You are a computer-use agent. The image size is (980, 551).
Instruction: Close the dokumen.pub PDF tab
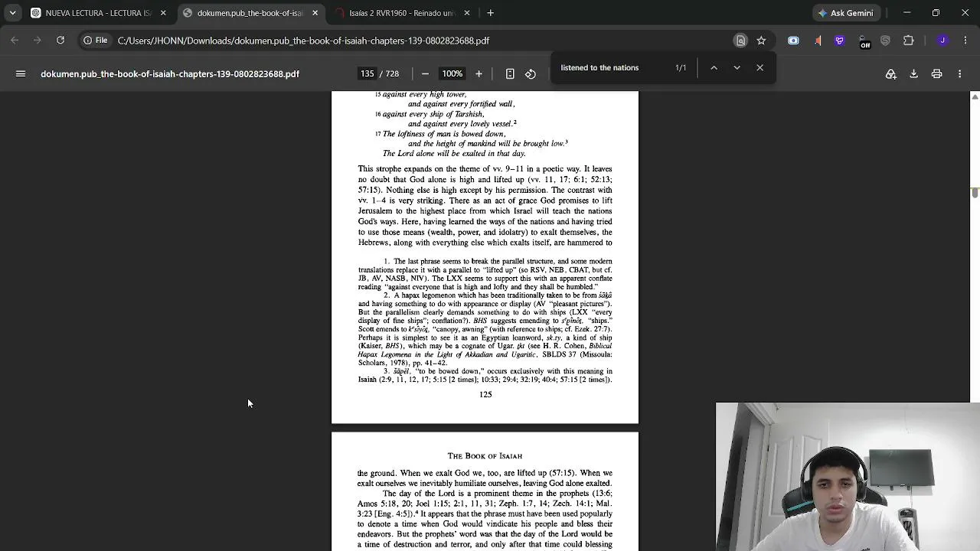(315, 13)
